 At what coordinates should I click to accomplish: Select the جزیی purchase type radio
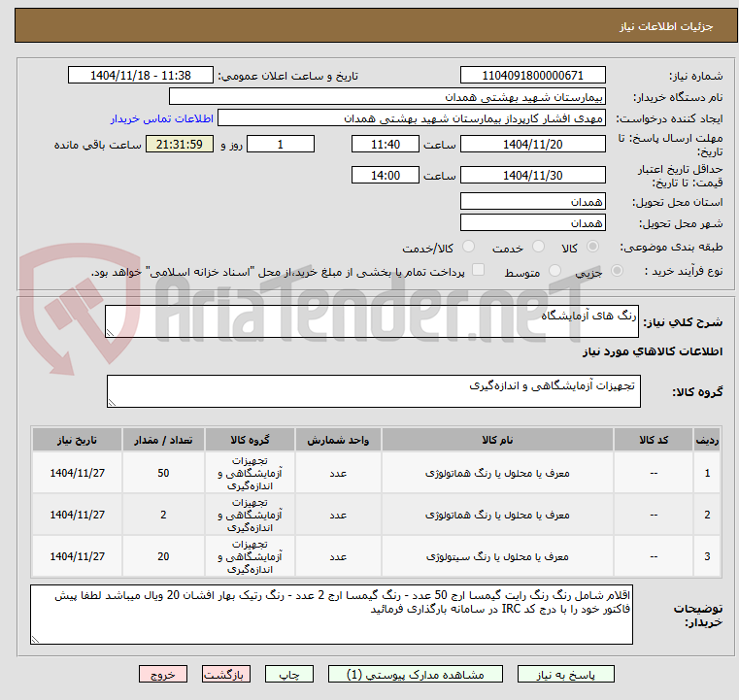click(617, 271)
